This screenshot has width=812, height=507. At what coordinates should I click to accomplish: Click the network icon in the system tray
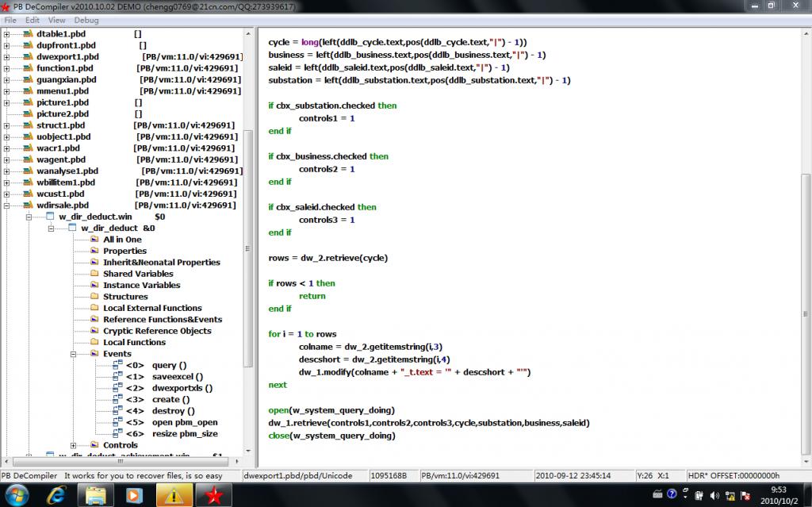730,495
